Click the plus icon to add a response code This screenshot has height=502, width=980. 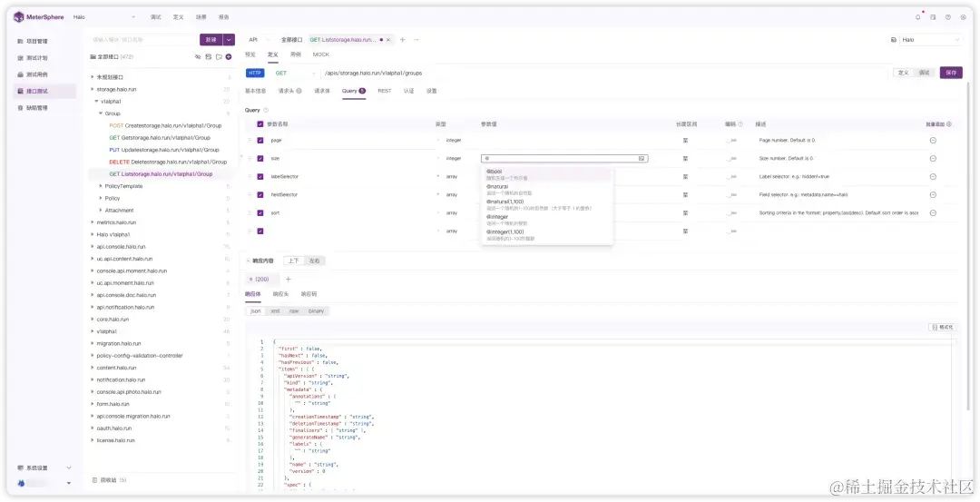tap(289, 279)
